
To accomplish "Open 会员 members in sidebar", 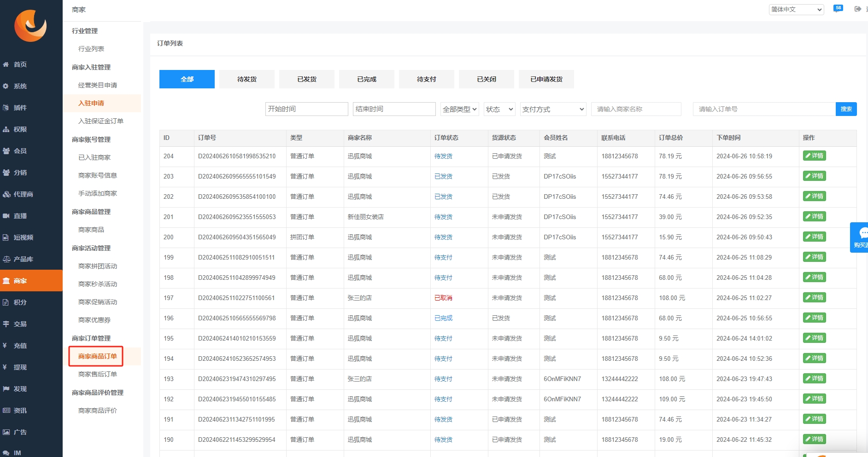I will (x=31, y=151).
